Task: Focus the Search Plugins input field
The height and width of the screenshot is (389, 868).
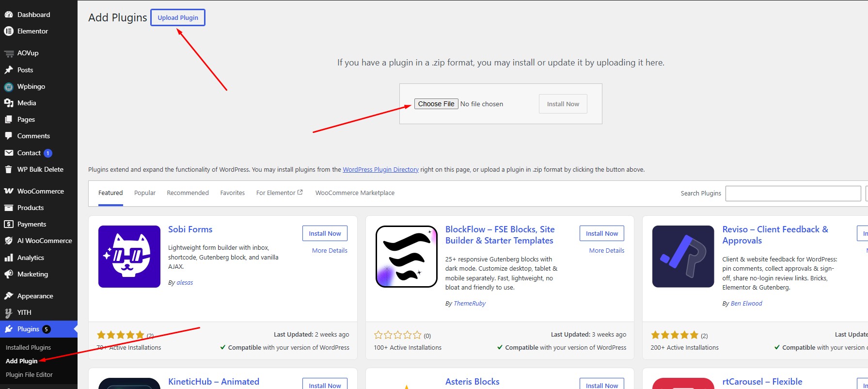Action: (x=793, y=193)
